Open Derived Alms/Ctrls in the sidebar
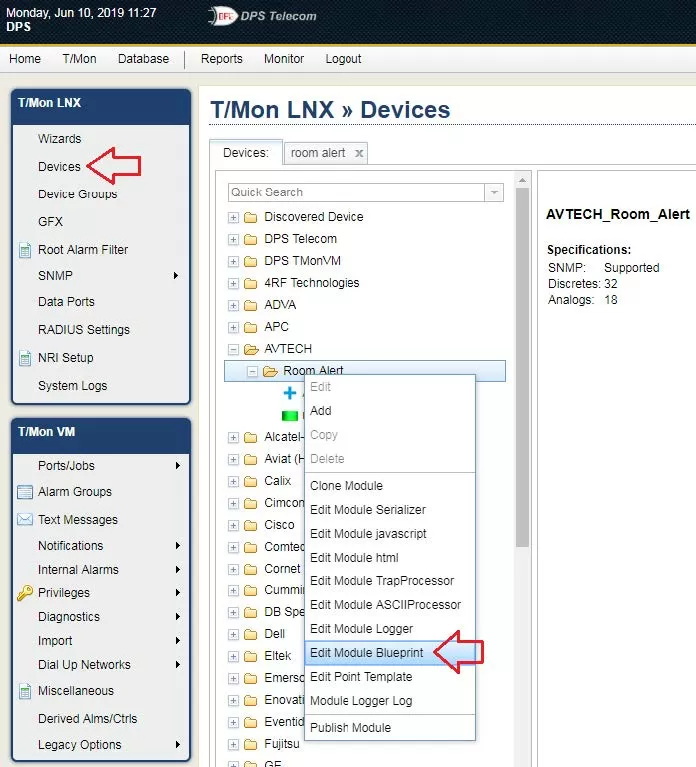 pyautogui.click(x=88, y=719)
